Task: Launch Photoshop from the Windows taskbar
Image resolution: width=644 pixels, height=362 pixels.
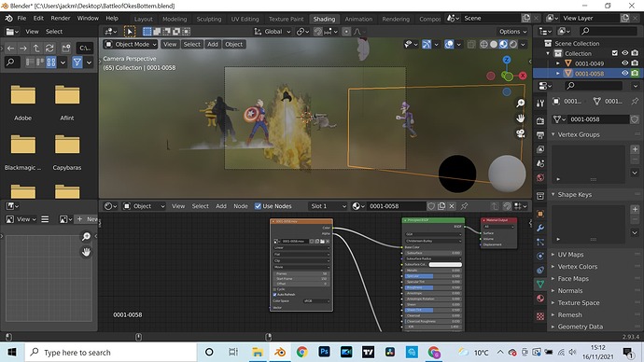Action: [324, 352]
